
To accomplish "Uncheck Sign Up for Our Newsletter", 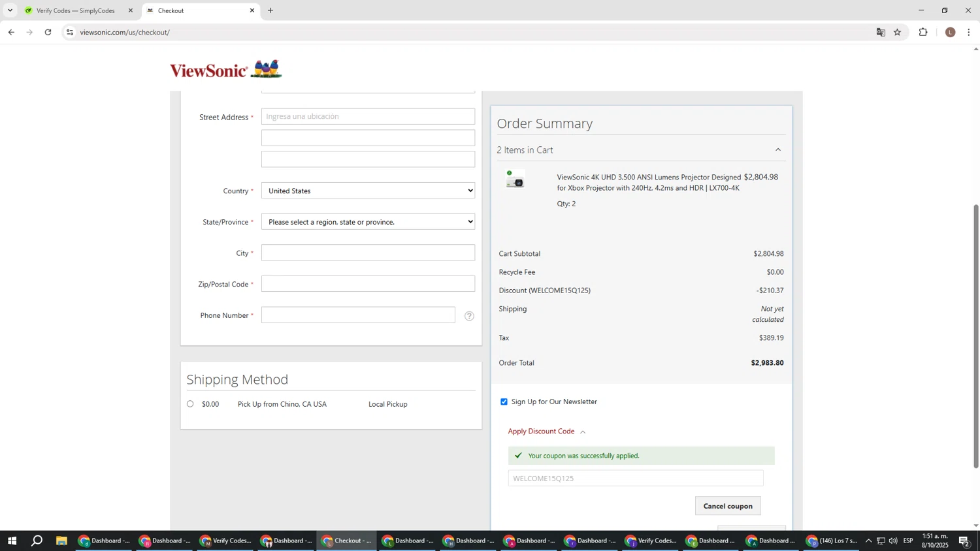I will [x=504, y=402].
